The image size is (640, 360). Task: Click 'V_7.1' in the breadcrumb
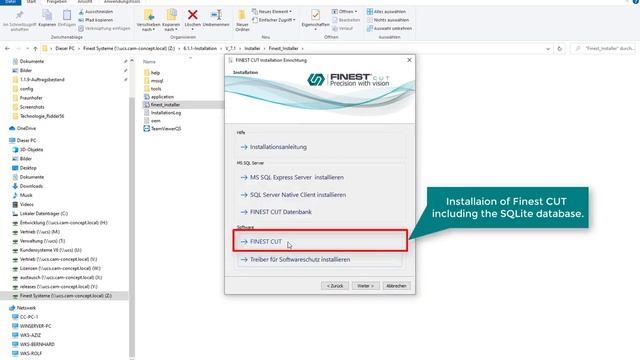[x=231, y=49]
